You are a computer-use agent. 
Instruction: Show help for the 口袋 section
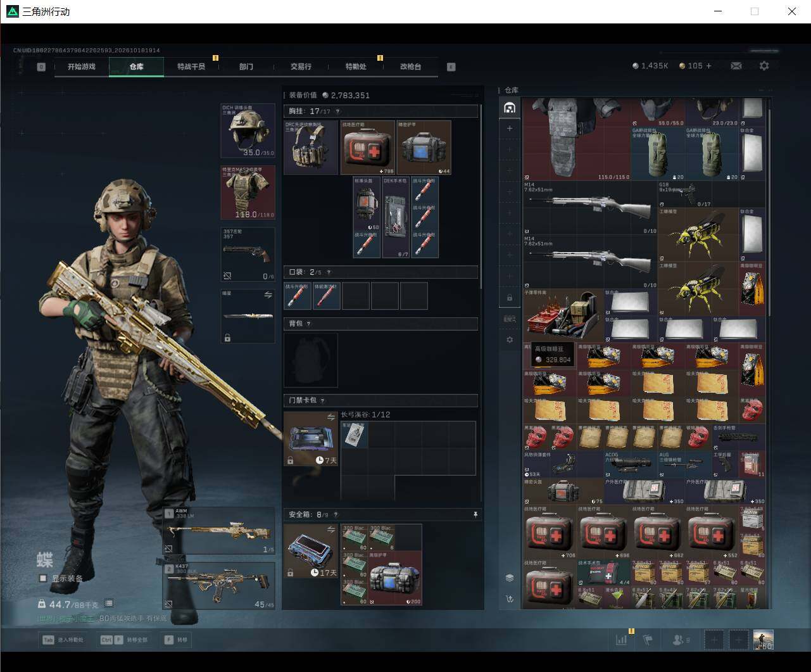tap(329, 272)
